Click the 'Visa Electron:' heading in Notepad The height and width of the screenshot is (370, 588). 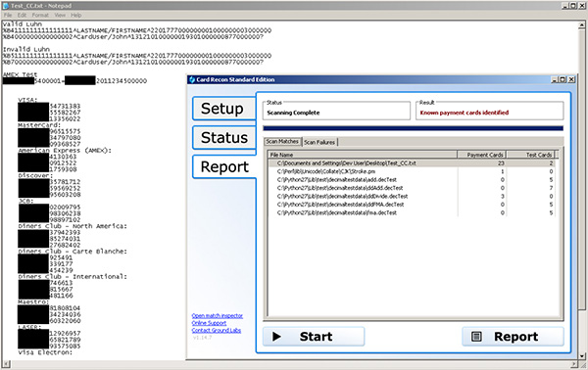pos(45,352)
